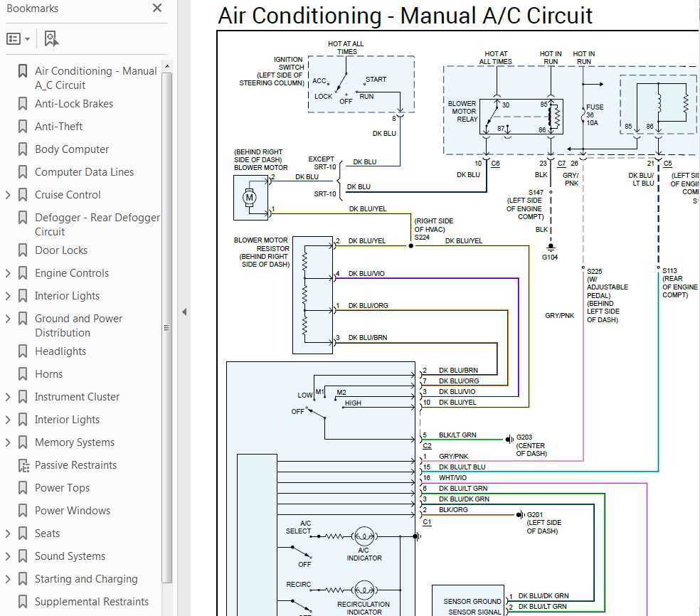Expand the Cruise Control bookmark
This screenshot has width=700, height=616.
point(8,195)
